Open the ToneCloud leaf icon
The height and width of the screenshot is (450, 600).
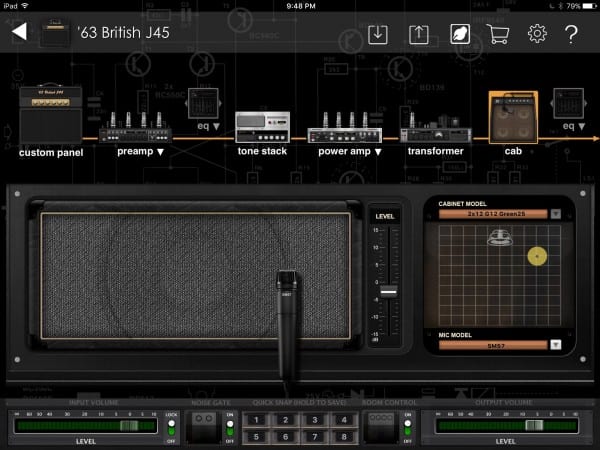point(460,34)
